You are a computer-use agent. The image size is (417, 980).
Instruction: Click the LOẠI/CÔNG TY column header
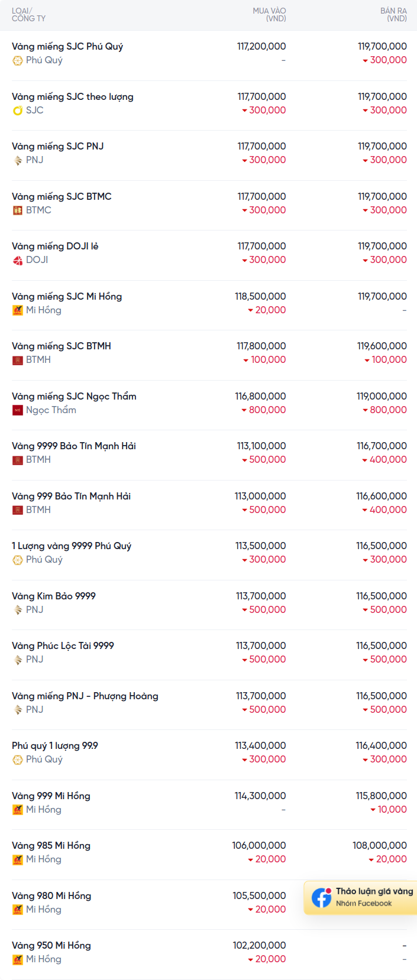28,15
